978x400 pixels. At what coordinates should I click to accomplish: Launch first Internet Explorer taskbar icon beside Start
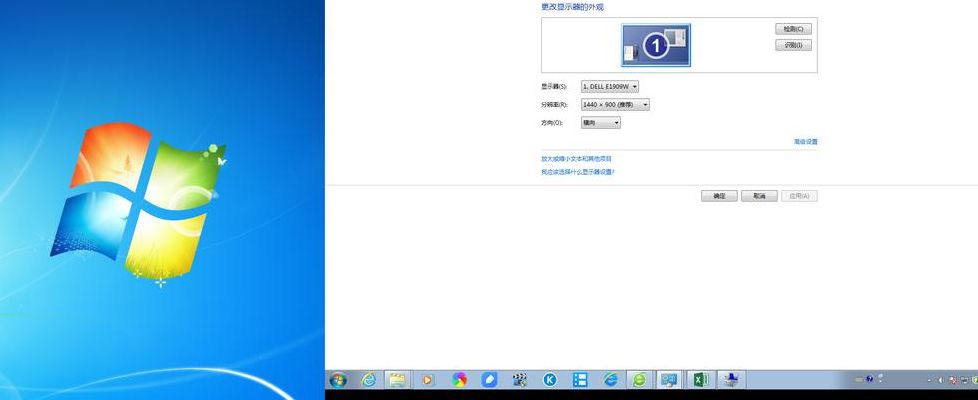coord(369,379)
